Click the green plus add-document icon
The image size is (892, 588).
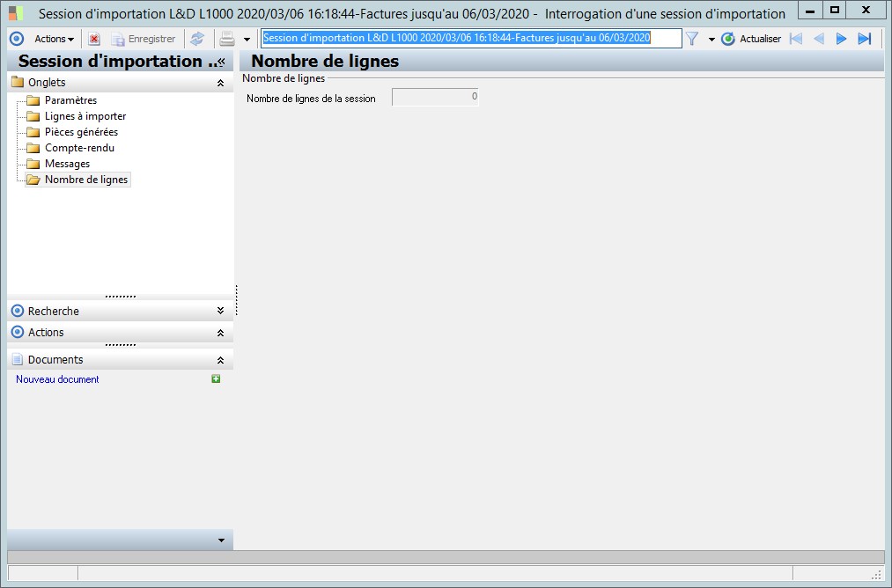pos(216,379)
